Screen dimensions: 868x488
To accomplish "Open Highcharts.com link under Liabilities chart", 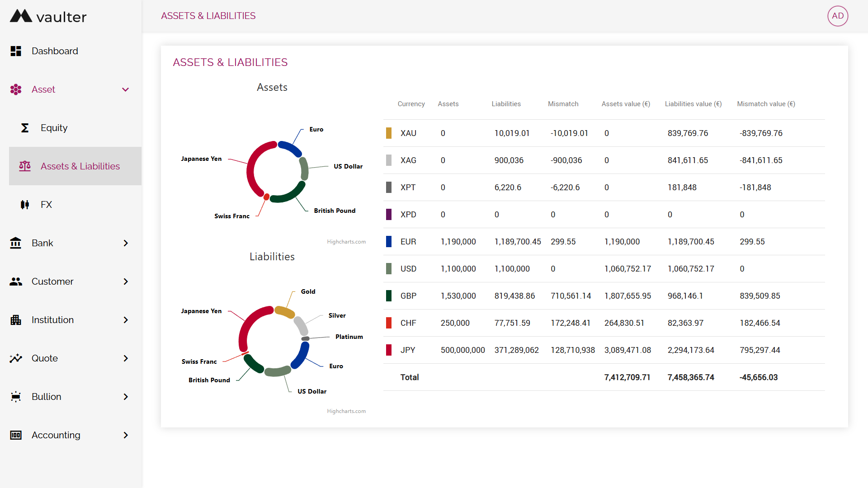I will coord(346,411).
